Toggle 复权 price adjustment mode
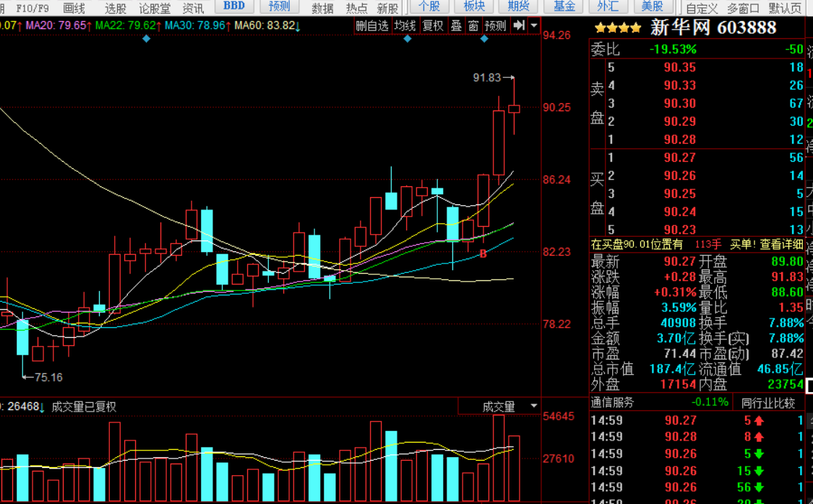 pos(433,25)
